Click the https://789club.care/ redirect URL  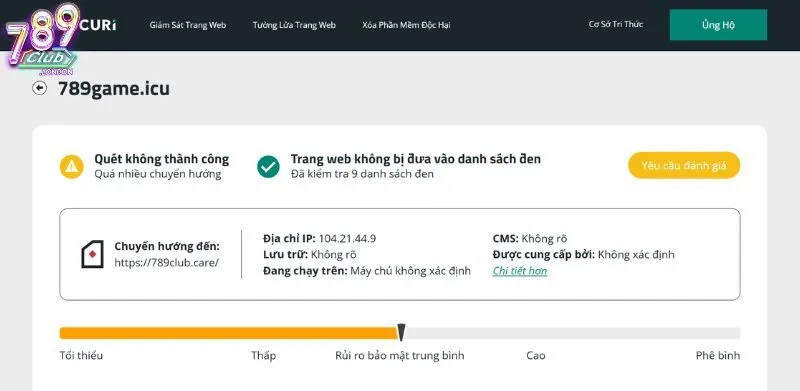pos(166,263)
